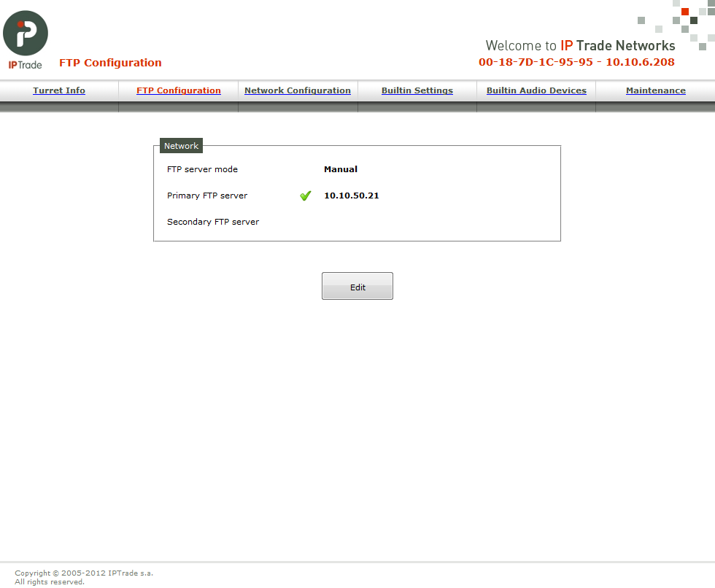715x588 pixels.
Task: Click the Secondary FTP server label
Action: 213,222
